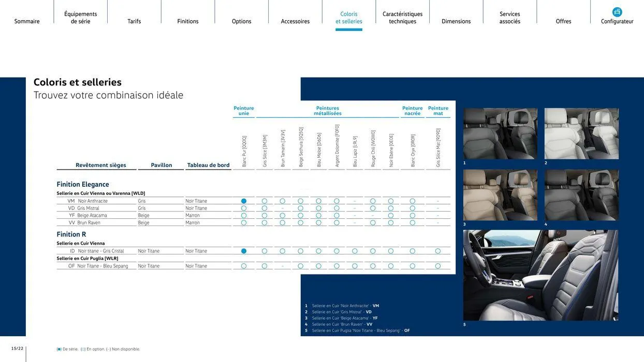View interior thumbnail number 1
Screen dimensions: 644x362
(x=500, y=133)
